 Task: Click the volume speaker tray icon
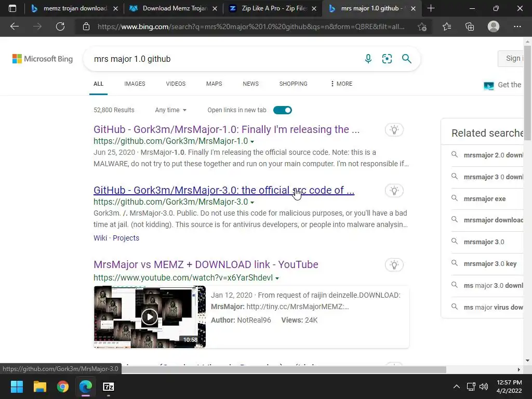pos(484,387)
